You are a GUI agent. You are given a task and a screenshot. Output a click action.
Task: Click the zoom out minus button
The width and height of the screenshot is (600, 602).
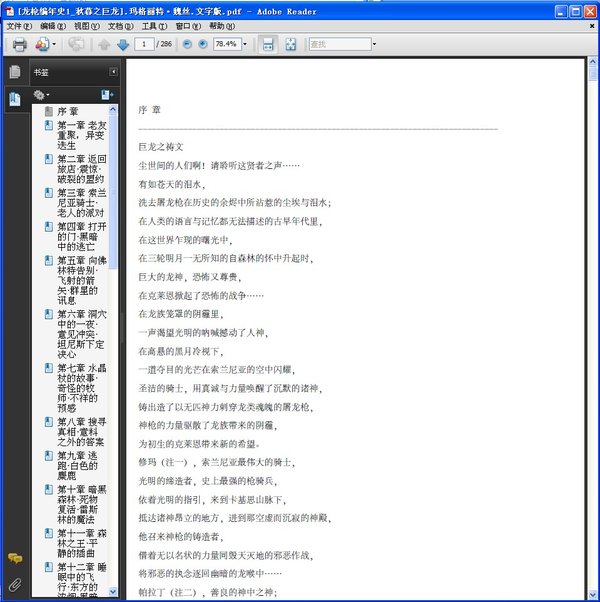coord(187,44)
